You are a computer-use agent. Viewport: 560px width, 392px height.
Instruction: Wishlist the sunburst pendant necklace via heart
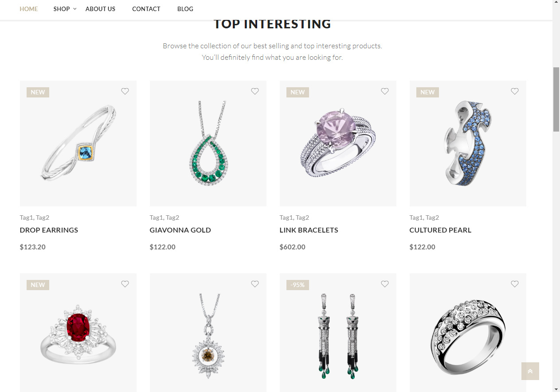(255, 284)
